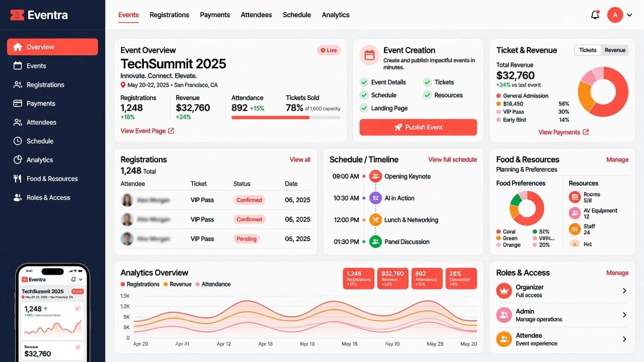This screenshot has height=362, width=644.
Task: Click the Events calendar icon in sidebar
Action: click(18, 66)
